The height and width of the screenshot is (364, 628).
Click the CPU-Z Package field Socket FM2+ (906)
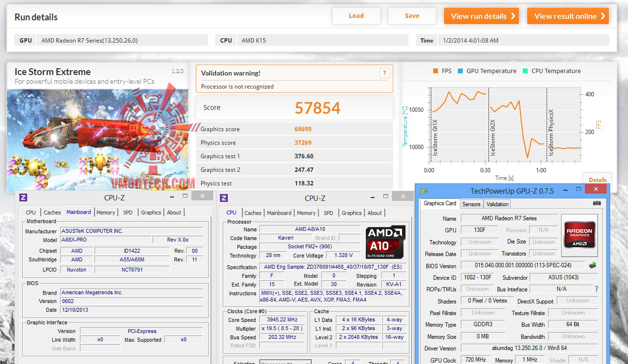310,247
